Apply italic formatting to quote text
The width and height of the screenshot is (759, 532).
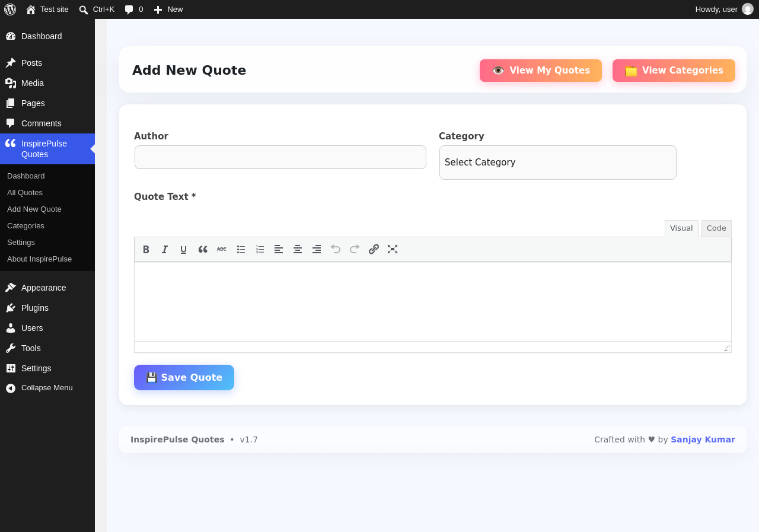click(x=165, y=249)
